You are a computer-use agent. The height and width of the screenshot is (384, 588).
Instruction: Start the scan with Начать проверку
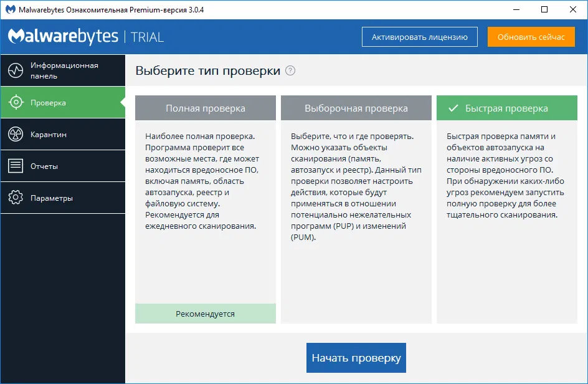[356, 357]
